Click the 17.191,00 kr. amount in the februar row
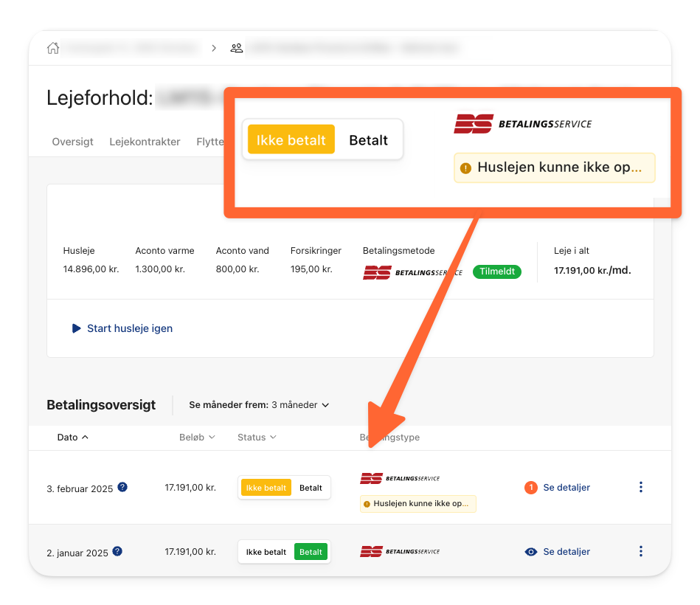The width and height of the screenshot is (700, 605). pyautogui.click(x=190, y=488)
